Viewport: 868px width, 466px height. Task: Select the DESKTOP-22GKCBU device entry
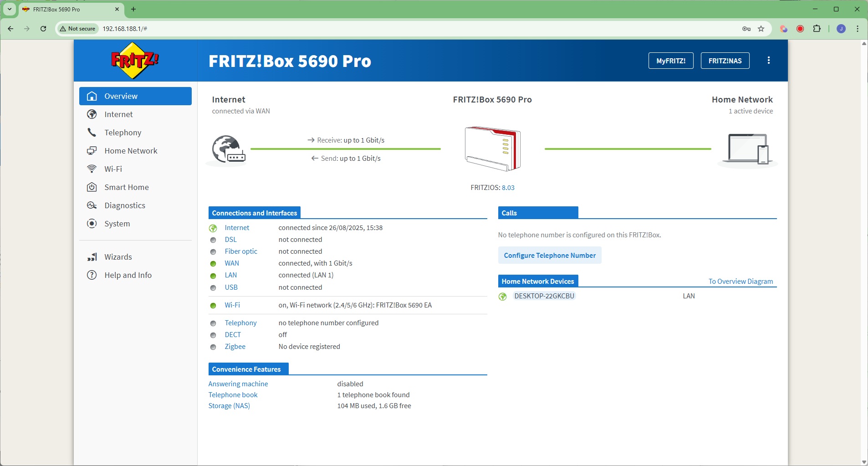(x=544, y=296)
